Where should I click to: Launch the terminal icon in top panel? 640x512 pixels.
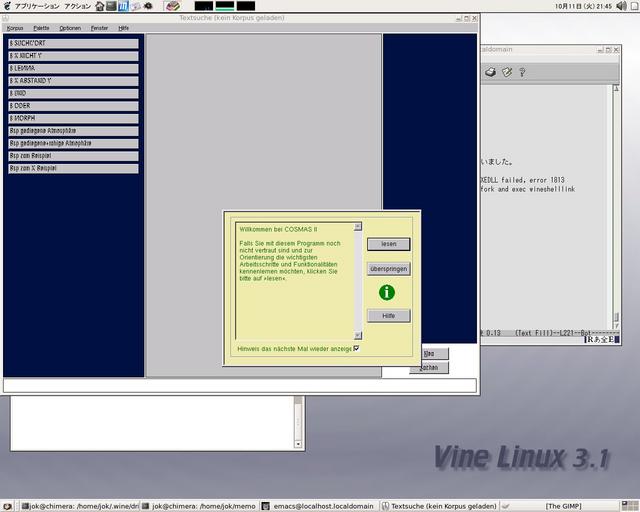pos(111,6)
